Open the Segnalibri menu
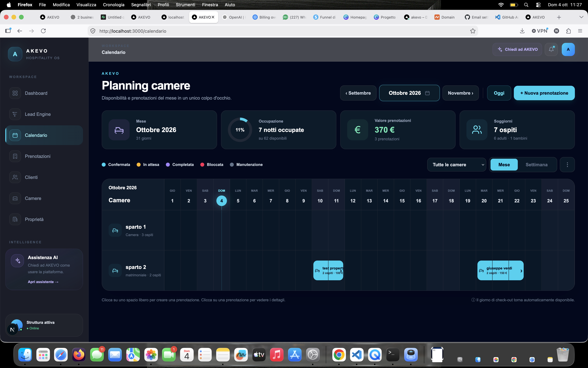This screenshot has height=368, width=588. pos(141,5)
